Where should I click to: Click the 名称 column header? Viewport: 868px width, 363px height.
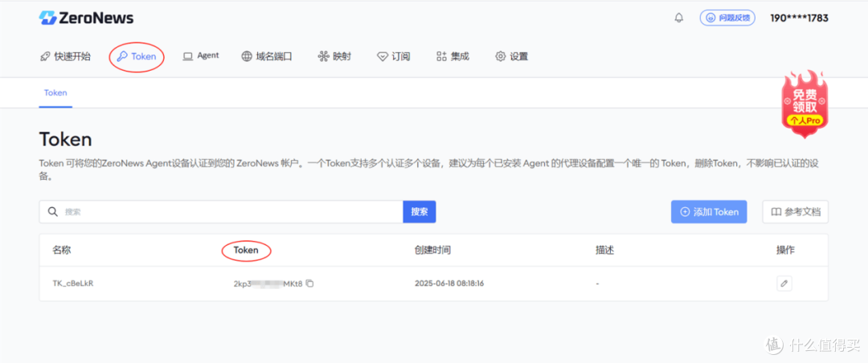[61, 250]
